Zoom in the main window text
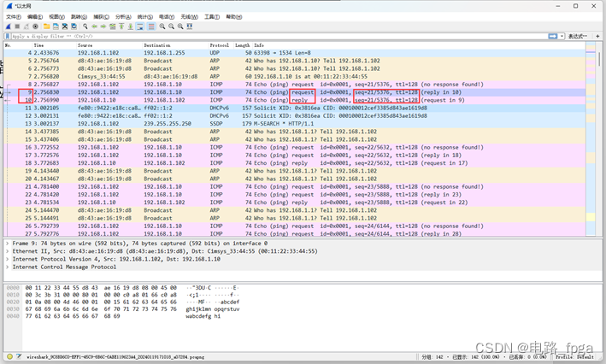Image resolution: width=606 pixels, height=364 pixels. click(162, 26)
